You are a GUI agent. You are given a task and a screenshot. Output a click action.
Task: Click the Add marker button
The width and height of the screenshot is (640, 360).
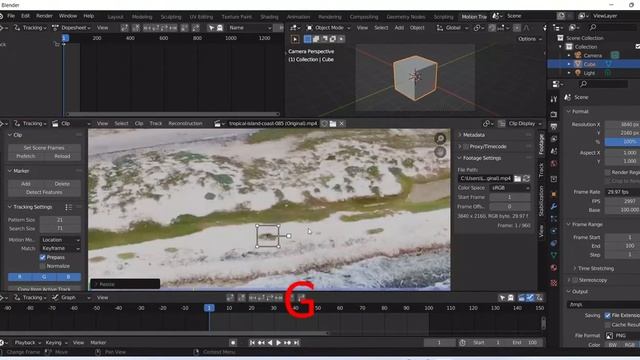point(26,184)
